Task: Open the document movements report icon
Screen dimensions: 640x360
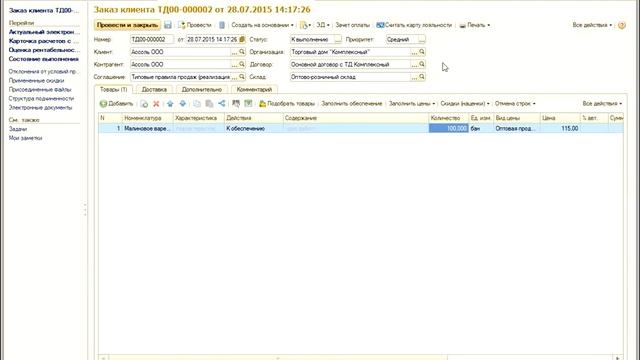Action: tap(222, 25)
